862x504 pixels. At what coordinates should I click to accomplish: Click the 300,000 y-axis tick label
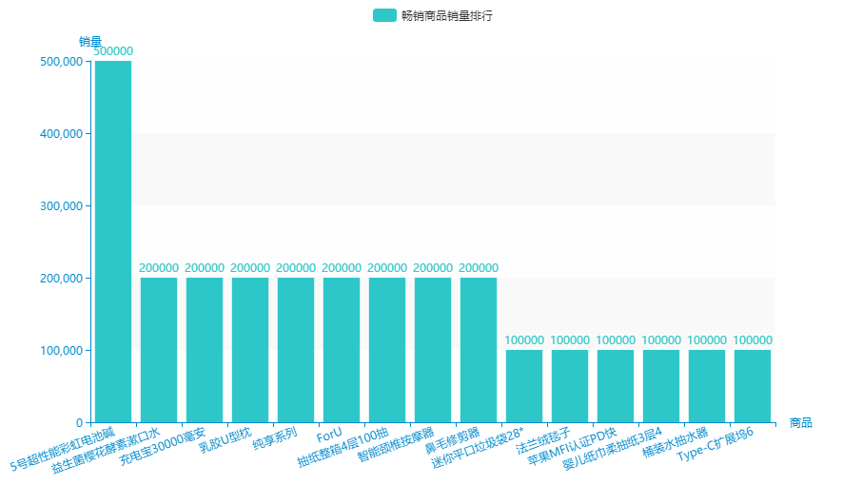coord(62,206)
